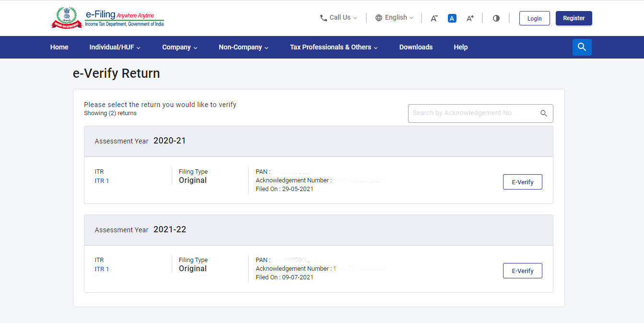Open the Individual/HUF dropdown menu
The width and height of the screenshot is (644, 323).
(115, 47)
